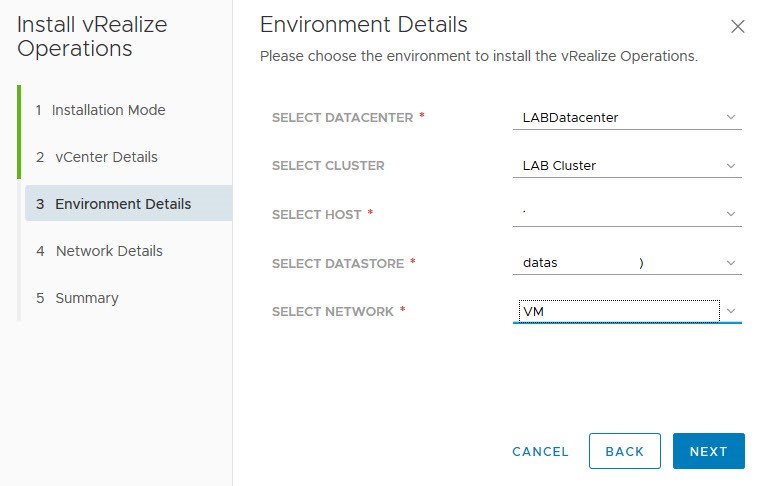
Task: Click the LAB Cluster value in the cluster field
Action: [x=559, y=166]
